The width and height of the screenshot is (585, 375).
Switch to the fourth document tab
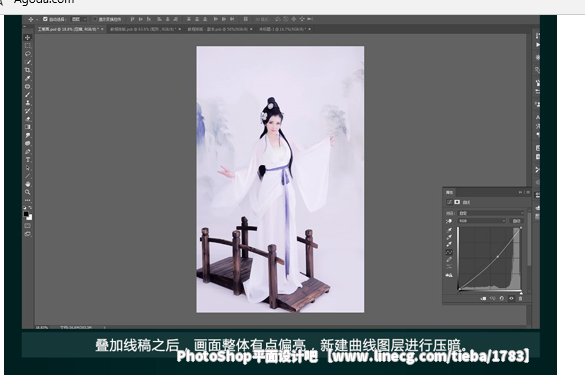point(285,29)
